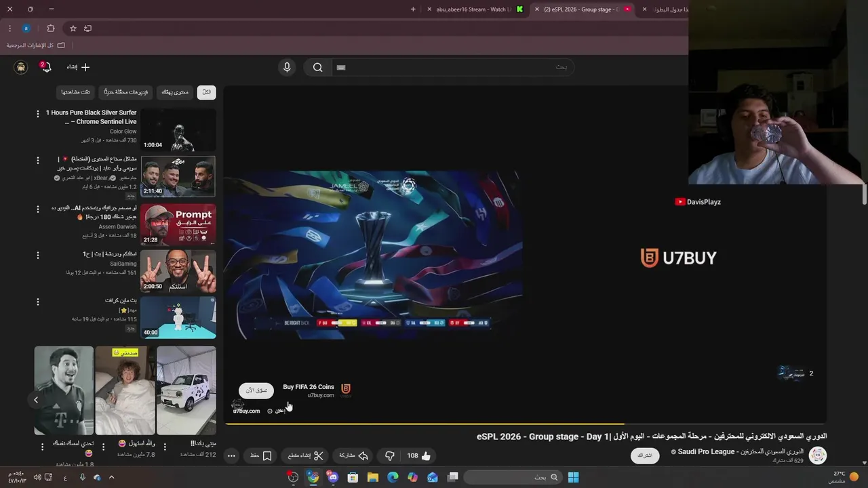Open the browser profile avatar
868x488 pixels.
coord(26,28)
